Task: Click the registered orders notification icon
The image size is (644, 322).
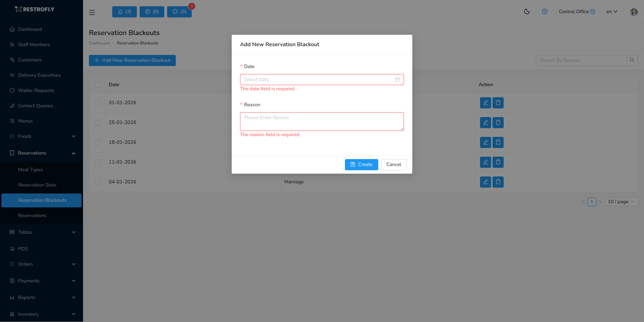Action: click(151, 11)
